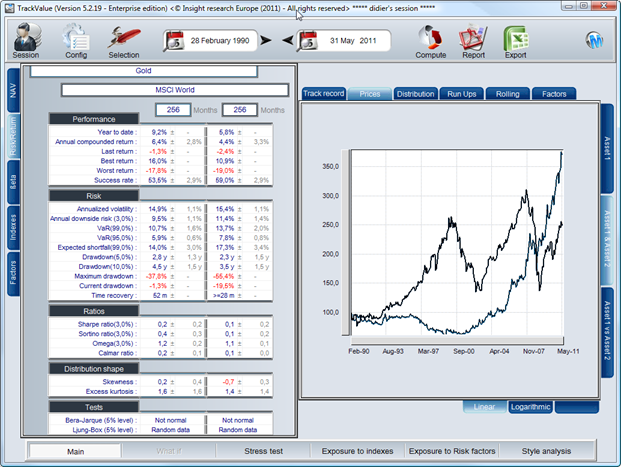Image resolution: width=621 pixels, height=467 pixels.
Task: Click the Bera-Jarque (5% level) label
Action: pos(101,420)
